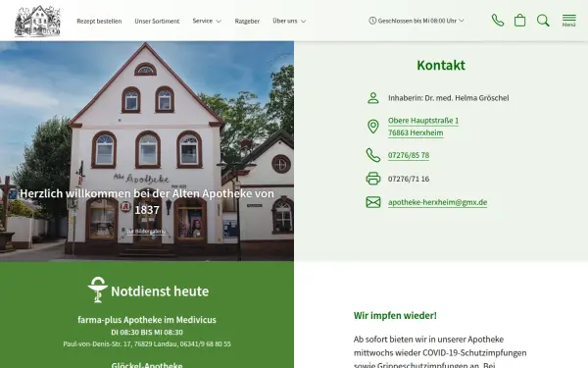
Task: Click the envelope email icon
Action: (373, 202)
